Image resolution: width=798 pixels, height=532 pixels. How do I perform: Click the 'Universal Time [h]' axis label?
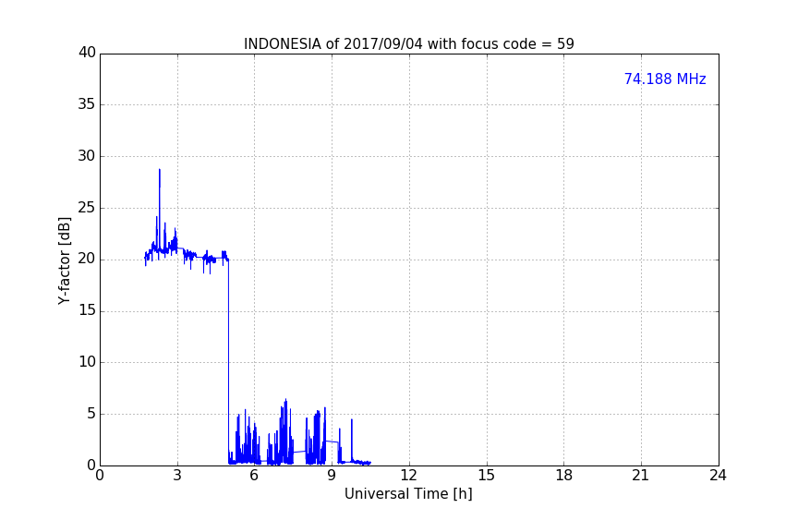coord(408,494)
